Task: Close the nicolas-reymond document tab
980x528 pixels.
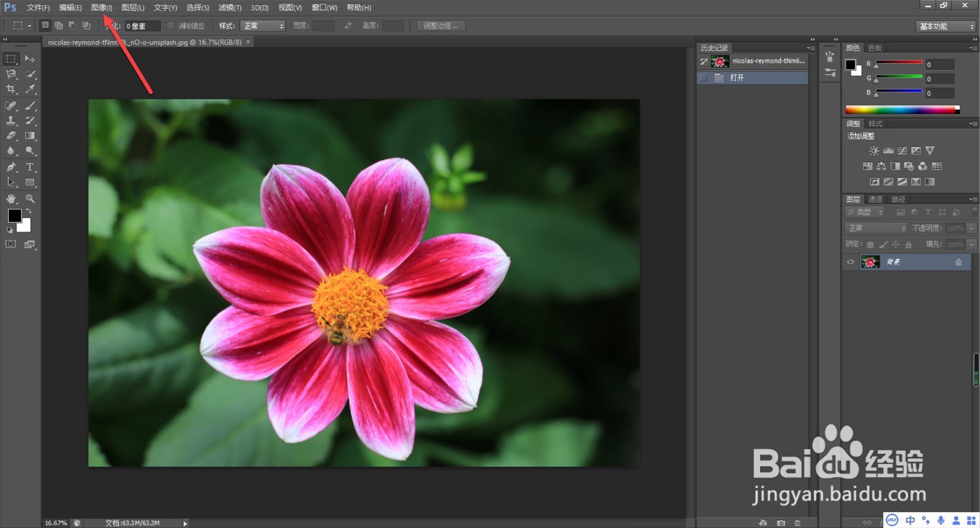Action: [x=248, y=42]
